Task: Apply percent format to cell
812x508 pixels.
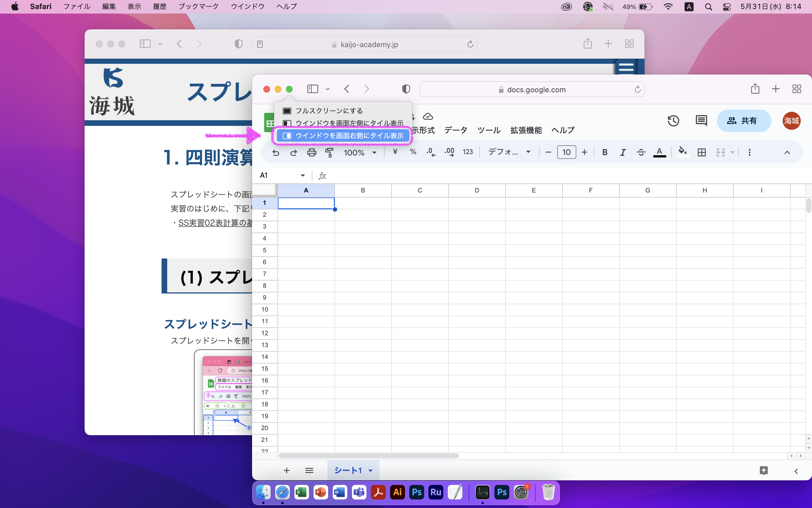Action: click(x=413, y=152)
